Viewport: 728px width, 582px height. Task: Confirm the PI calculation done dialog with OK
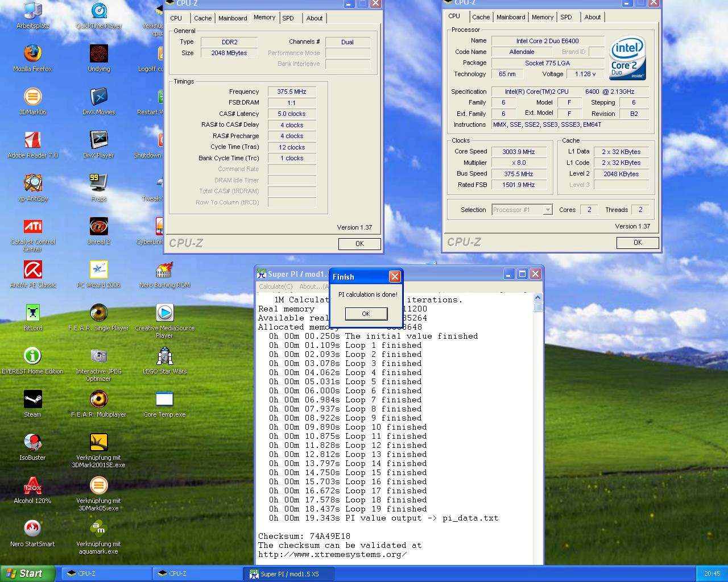[366, 314]
